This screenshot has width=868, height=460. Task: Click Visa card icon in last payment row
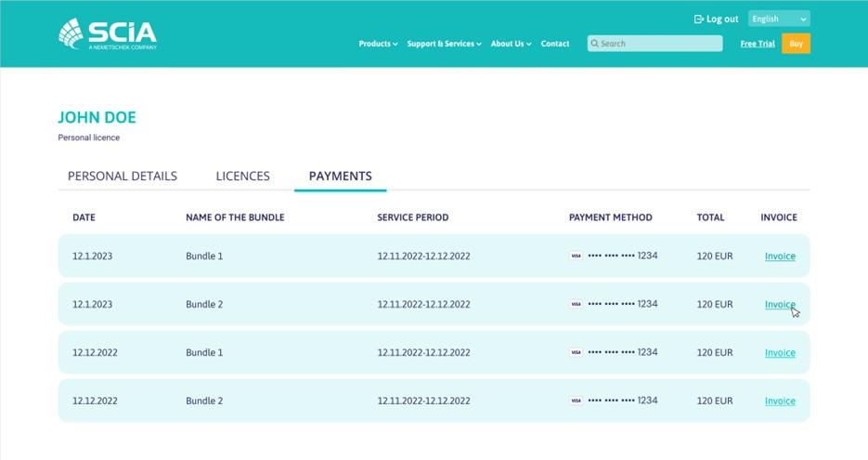point(576,401)
